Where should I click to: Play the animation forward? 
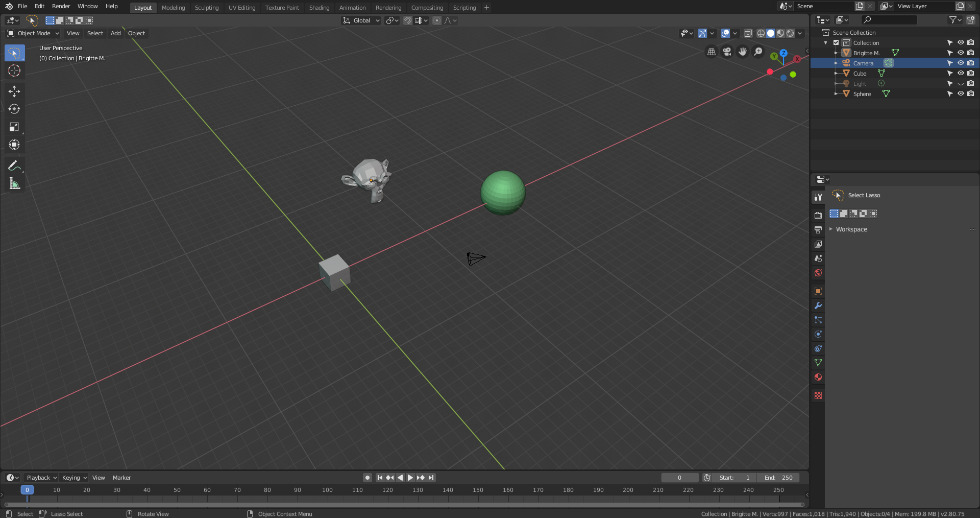[x=410, y=478]
